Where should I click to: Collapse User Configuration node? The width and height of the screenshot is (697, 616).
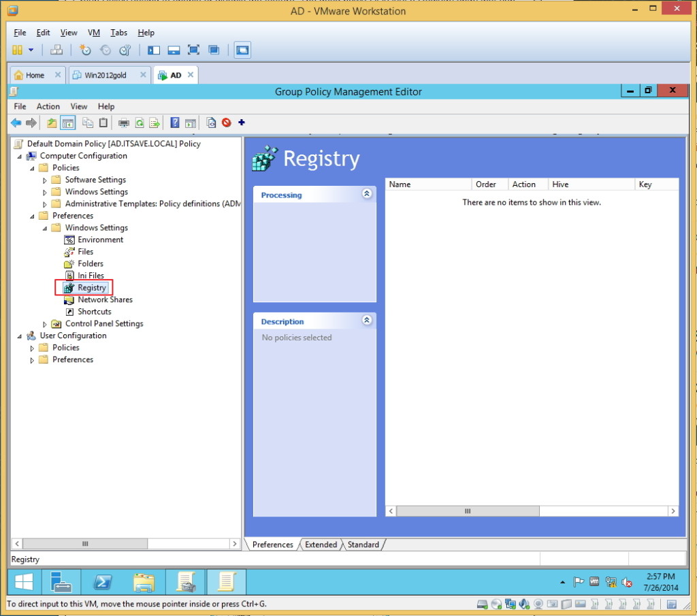coord(20,336)
